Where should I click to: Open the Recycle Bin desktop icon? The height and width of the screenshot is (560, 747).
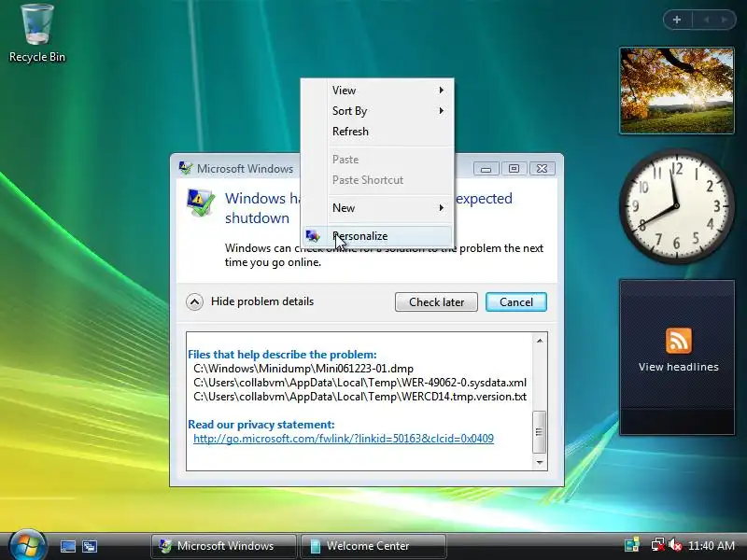click(x=37, y=34)
